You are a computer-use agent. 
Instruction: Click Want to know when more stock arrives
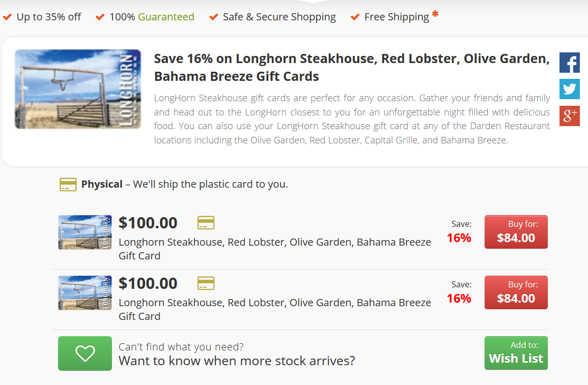[x=237, y=361]
